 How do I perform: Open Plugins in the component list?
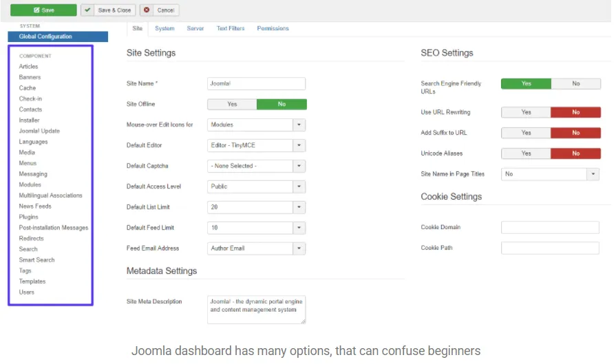pos(29,217)
